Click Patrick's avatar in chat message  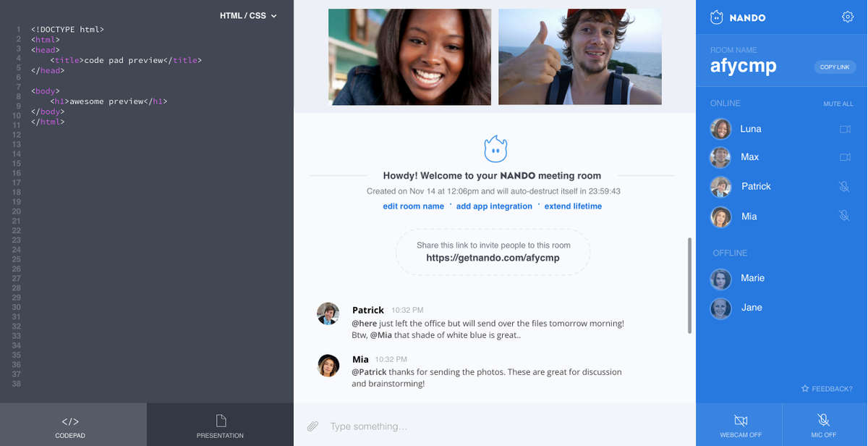[x=328, y=314]
